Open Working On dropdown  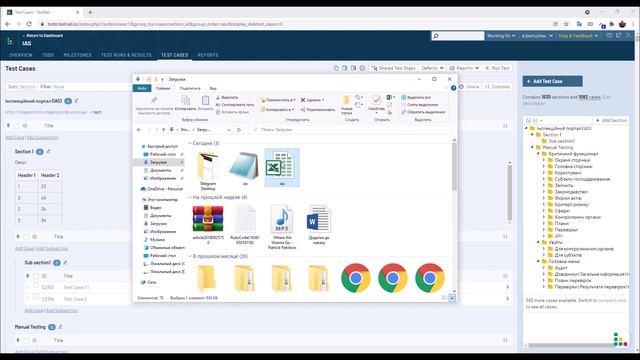(501, 36)
